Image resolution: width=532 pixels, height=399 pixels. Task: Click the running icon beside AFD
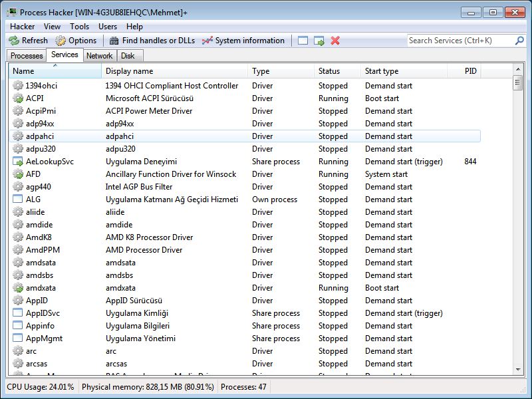[x=18, y=174]
